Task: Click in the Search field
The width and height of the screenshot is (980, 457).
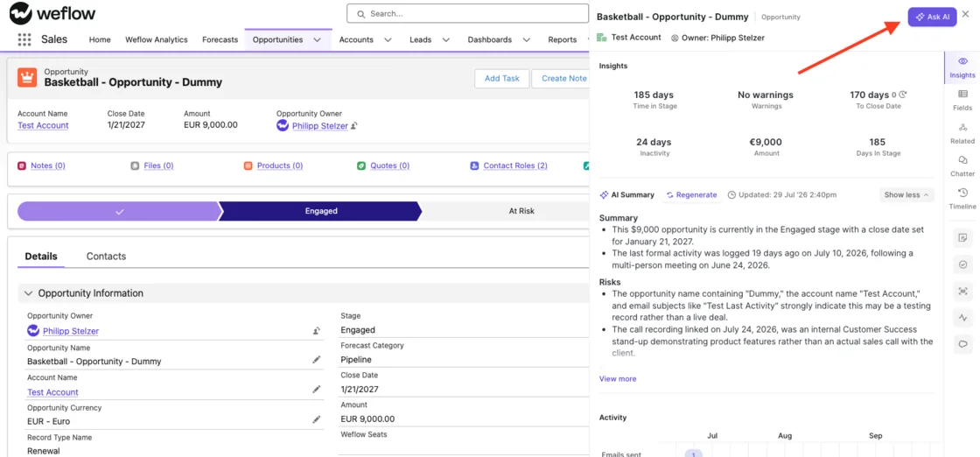Action: pyautogui.click(x=467, y=13)
